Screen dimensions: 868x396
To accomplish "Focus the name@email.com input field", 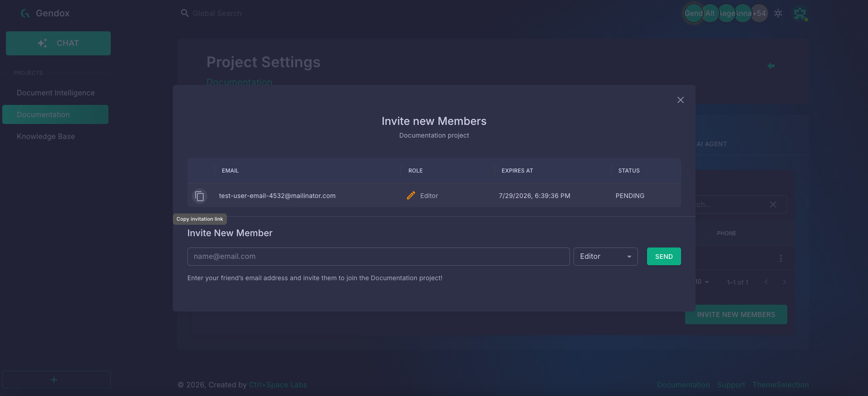I will (x=378, y=257).
